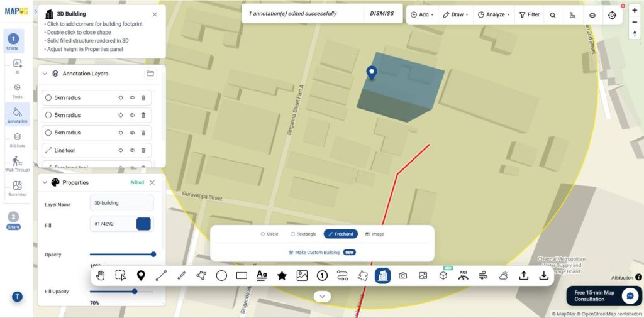The width and height of the screenshot is (644, 318).
Task: Expand the sidebar chevron beside MAPOG logo
Action: pyautogui.click(x=35, y=11)
